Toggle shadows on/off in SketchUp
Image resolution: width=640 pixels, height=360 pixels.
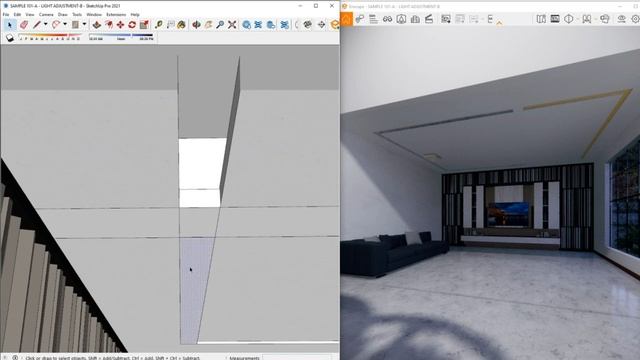pos(10,38)
